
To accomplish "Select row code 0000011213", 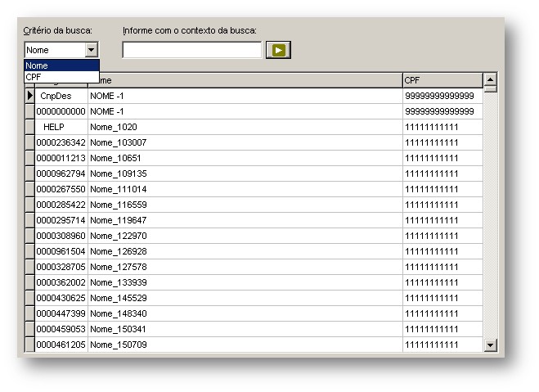I will tap(61, 158).
